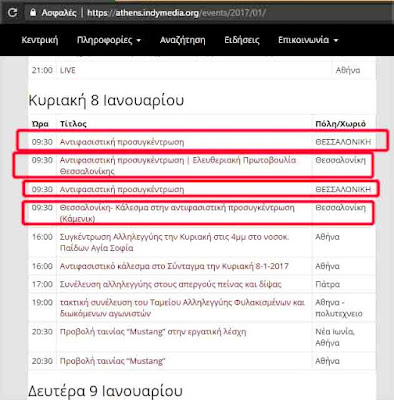Screen dimensions: 394x400
Task: Click the Πόλη/Χωριό column header
Action: pos(340,124)
